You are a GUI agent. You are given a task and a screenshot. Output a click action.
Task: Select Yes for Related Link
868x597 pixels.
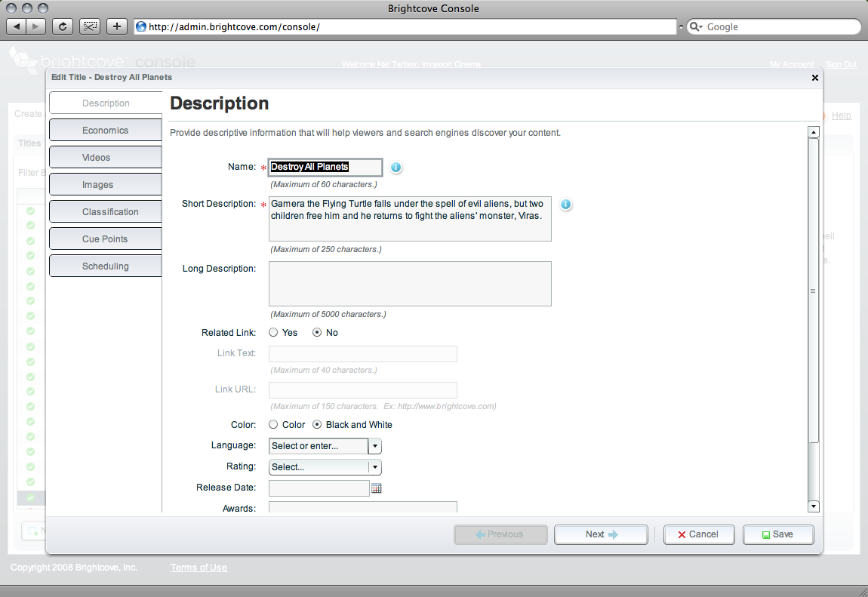point(274,333)
